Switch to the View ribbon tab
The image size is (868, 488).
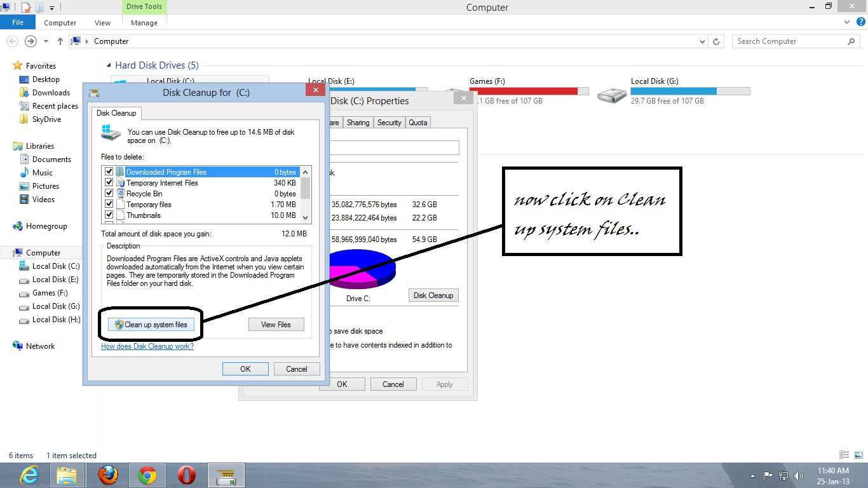(x=102, y=22)
